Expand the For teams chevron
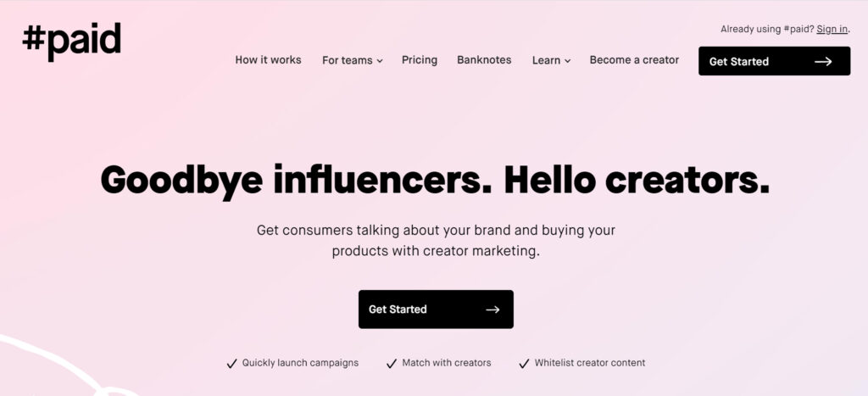The image size is (868, 396). tap(380, 61)
